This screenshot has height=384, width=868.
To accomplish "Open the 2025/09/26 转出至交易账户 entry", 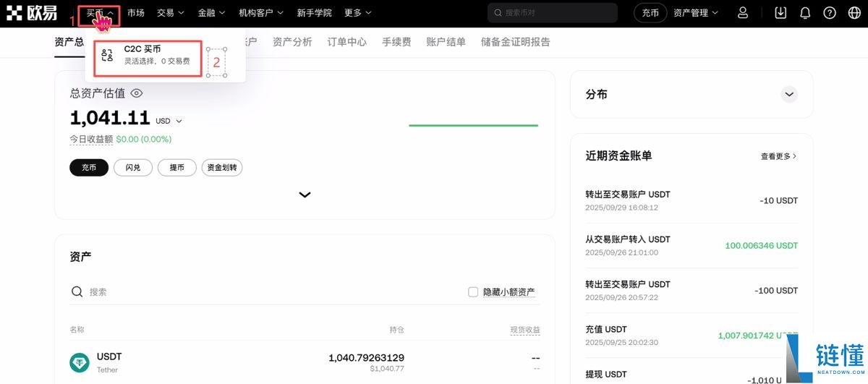I will coord(692,290).
